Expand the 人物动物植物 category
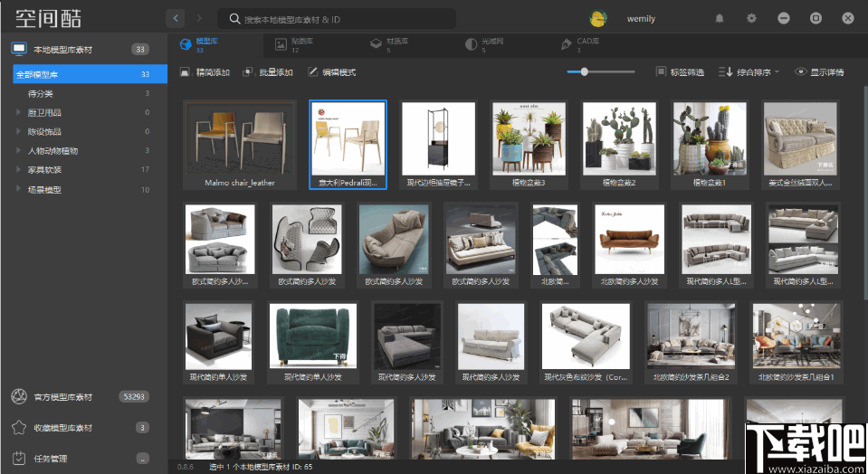 point(18,150)
